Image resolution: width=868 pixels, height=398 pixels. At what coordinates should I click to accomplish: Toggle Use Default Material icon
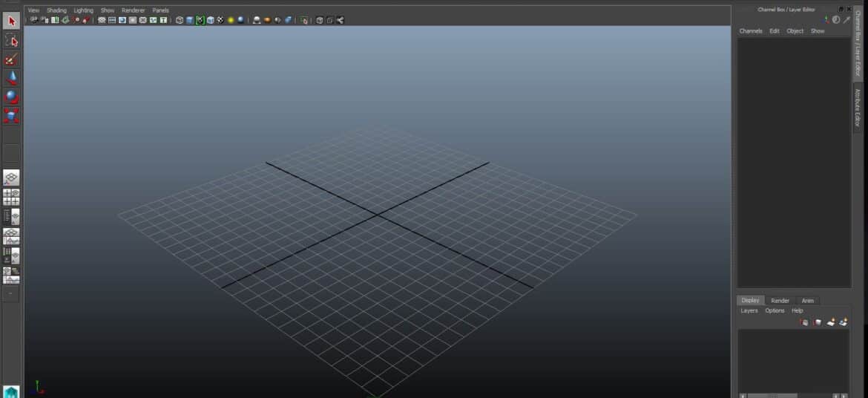point(200,20)
